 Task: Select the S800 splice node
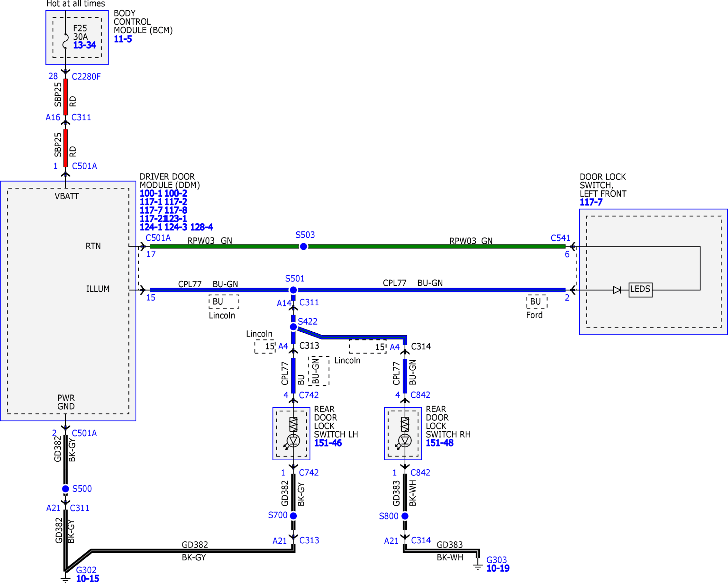click(405, 516)
